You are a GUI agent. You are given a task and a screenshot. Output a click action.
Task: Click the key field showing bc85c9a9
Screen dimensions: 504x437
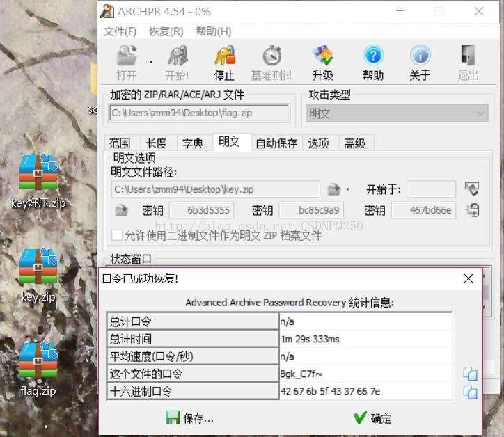[311, 210]
